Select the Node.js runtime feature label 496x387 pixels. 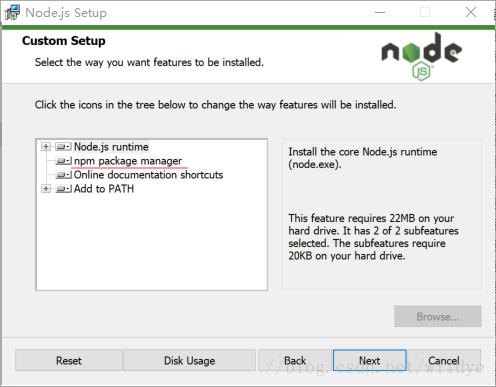[x=111, y=147]
